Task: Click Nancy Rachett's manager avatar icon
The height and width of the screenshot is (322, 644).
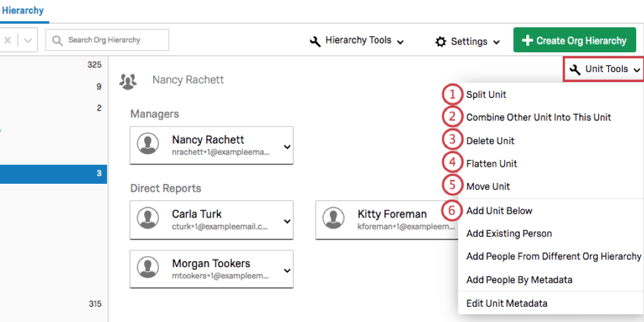Action: [x=148, y=145]
